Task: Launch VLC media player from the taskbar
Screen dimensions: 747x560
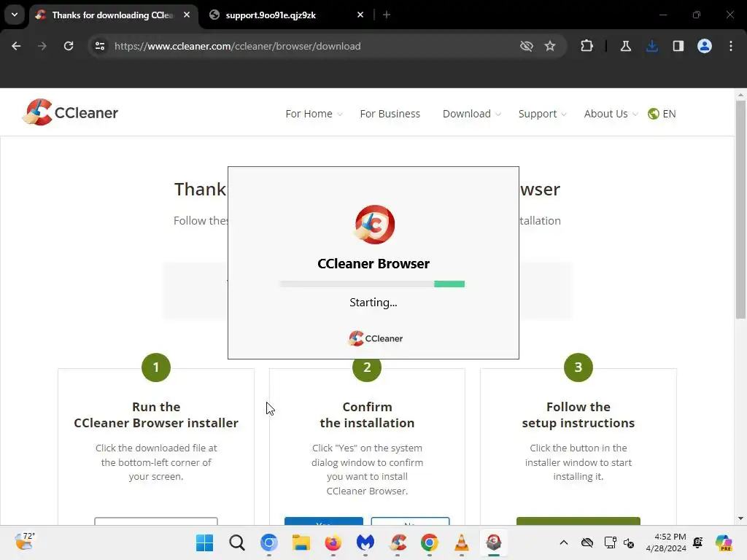Action: click(462, 542)
